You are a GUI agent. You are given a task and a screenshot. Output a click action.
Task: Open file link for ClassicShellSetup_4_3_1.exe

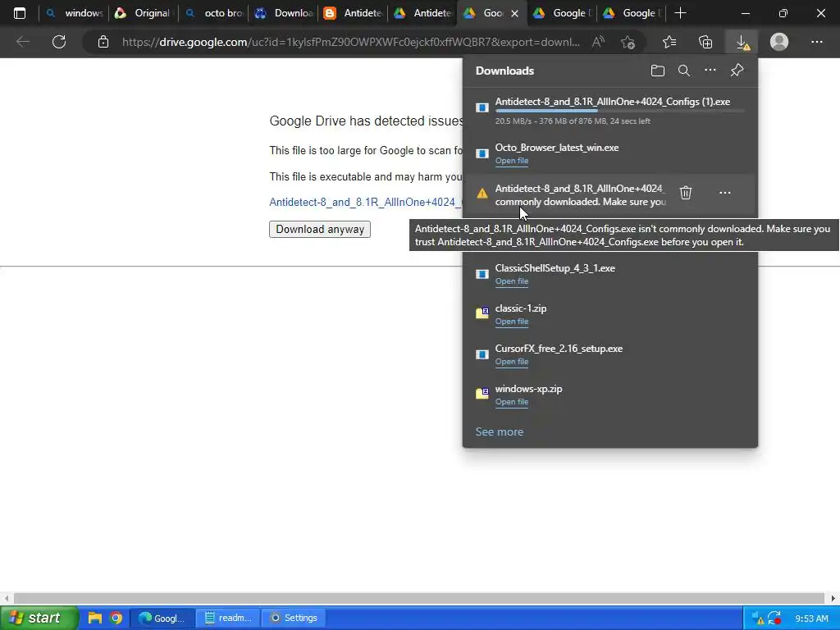pyautogui.click(x=512, y=281)
